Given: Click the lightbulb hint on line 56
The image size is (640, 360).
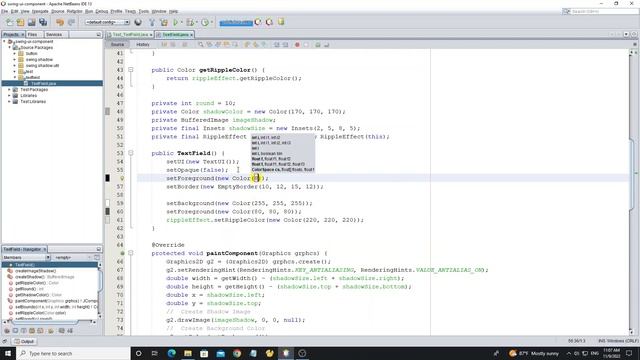Looking at the screenshot, I should click(x=122, y=178).
